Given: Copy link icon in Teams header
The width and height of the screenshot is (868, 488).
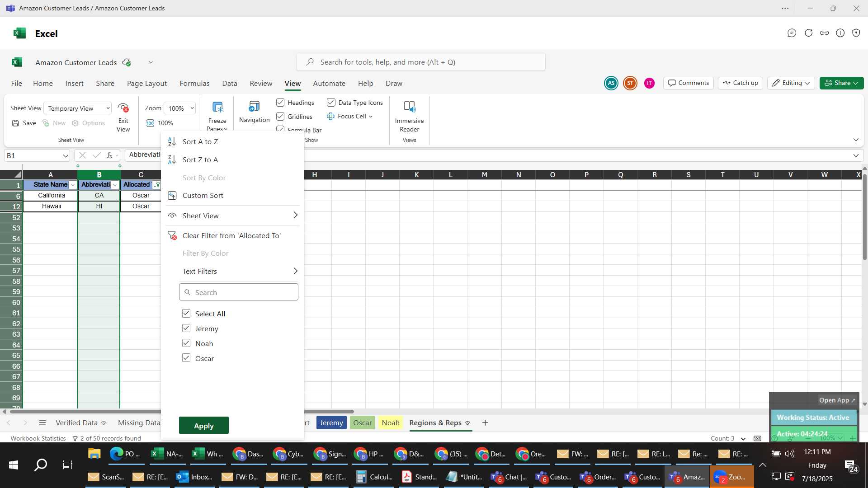Looking at the screenshot, I should (x=824, y=33).
